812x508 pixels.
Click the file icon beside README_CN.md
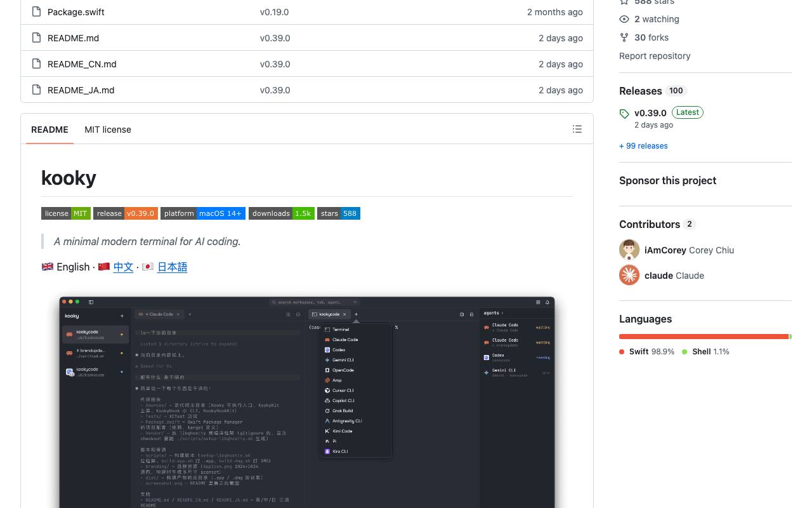coord(36,63)
